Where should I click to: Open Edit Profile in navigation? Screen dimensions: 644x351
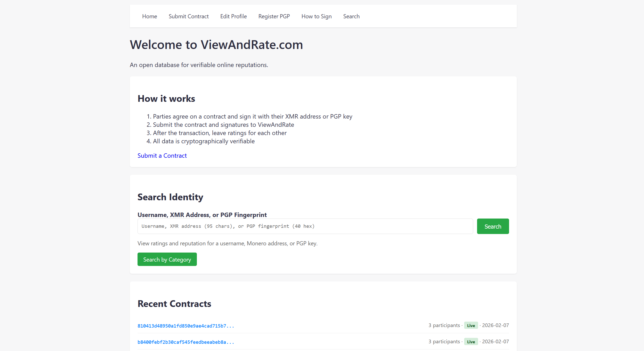[x=234, y=16]
